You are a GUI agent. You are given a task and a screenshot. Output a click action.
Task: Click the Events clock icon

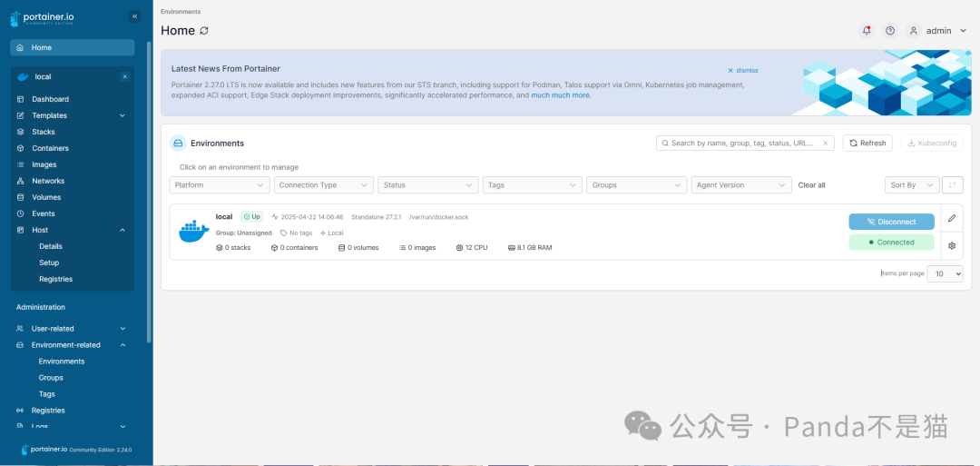point(20,213)
